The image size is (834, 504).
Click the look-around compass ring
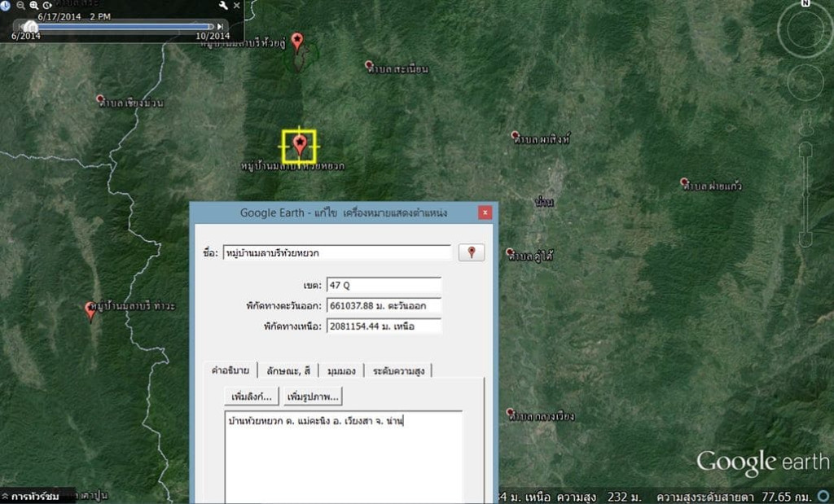805,30
